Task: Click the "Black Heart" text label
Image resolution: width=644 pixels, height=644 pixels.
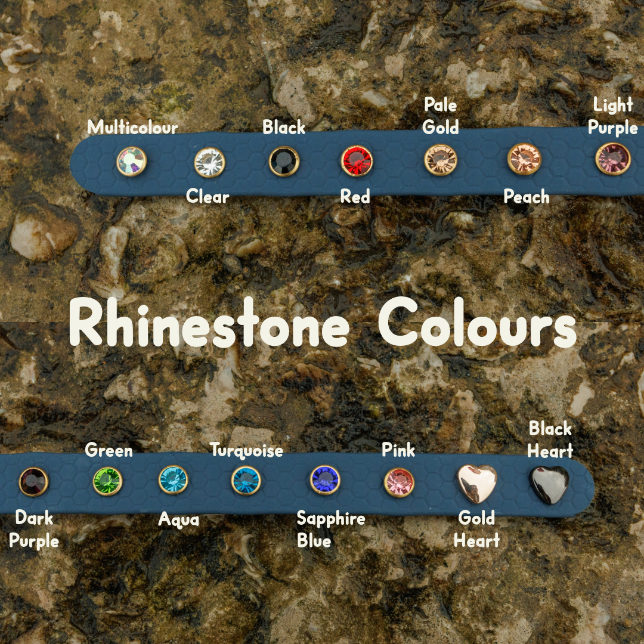Action: pyautogui.click(x=550, y=439)
